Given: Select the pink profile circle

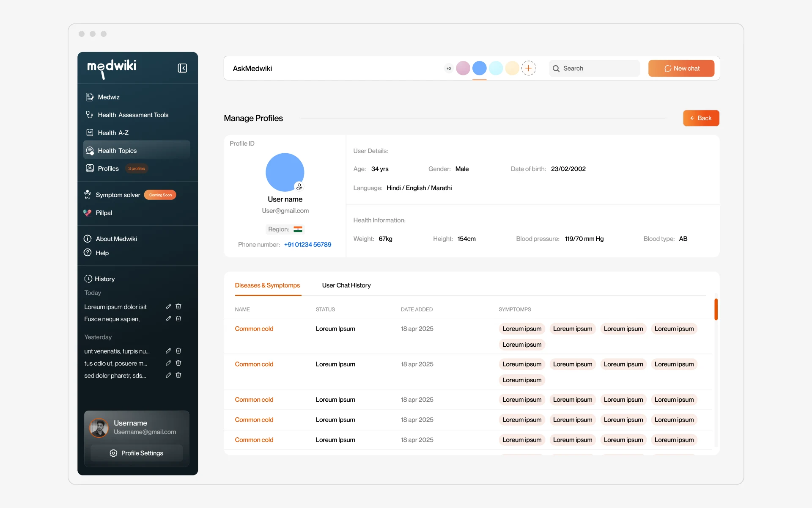Looking at the screenshot, I should pyautogui.click(x=463, y=68).
